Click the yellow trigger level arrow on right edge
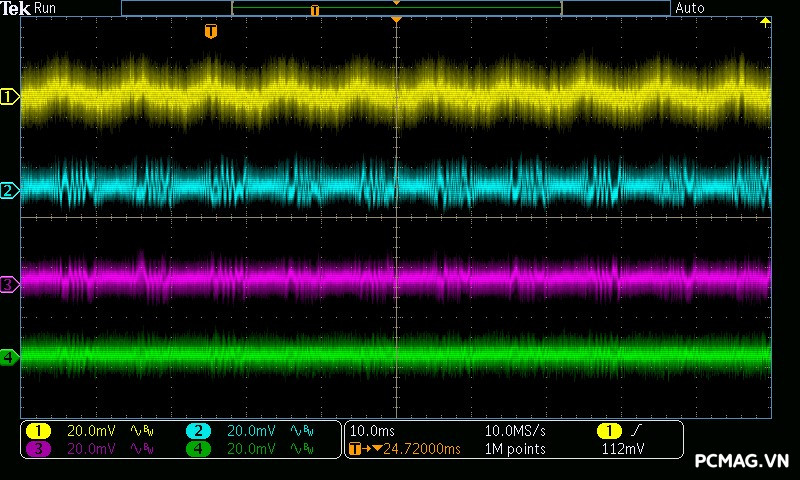Screen dimensions: 800x480 (766, 21)
